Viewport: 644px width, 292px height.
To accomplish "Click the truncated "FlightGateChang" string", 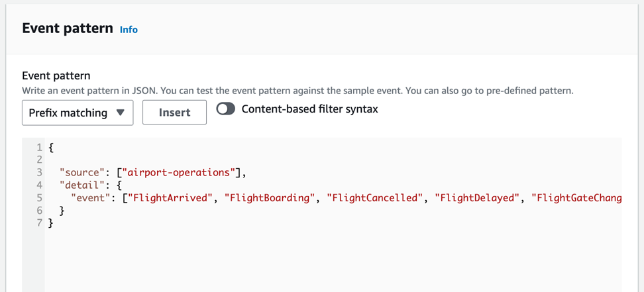I will (x=576, y=198).
